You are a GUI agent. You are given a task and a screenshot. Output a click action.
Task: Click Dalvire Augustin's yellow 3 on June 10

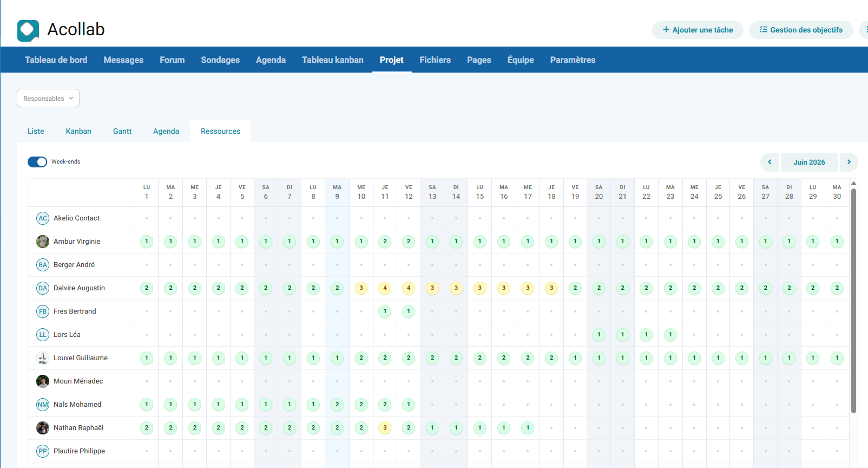pyautogui.click(x=361, y=288)
